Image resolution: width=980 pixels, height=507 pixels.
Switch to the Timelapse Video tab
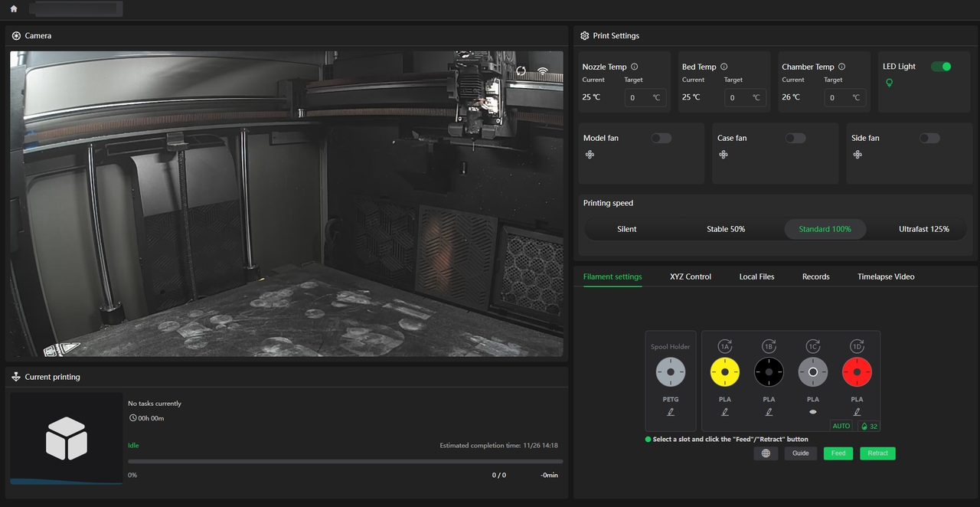(886, 276)
